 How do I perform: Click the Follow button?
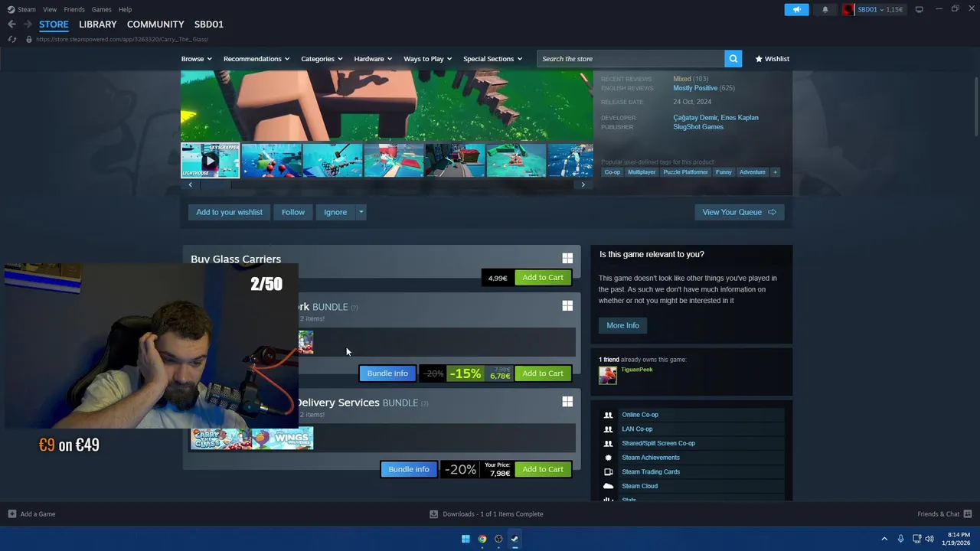[293, 212]
